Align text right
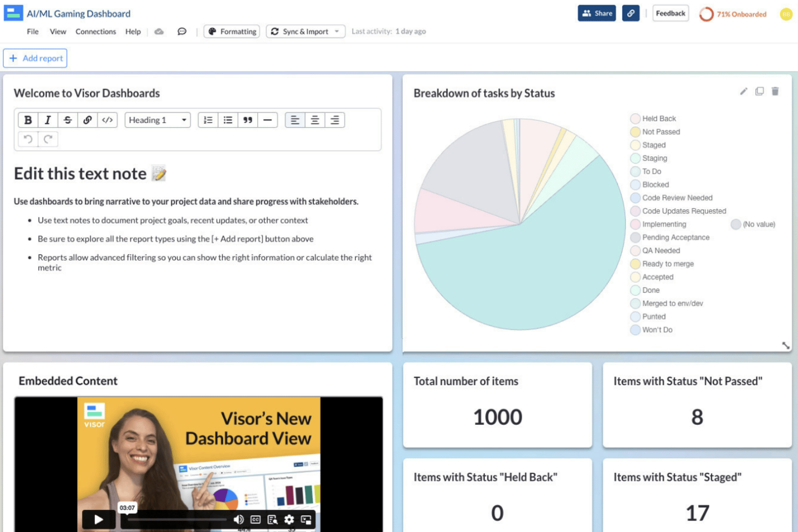 pyautogui.click(x=335, y=120)
